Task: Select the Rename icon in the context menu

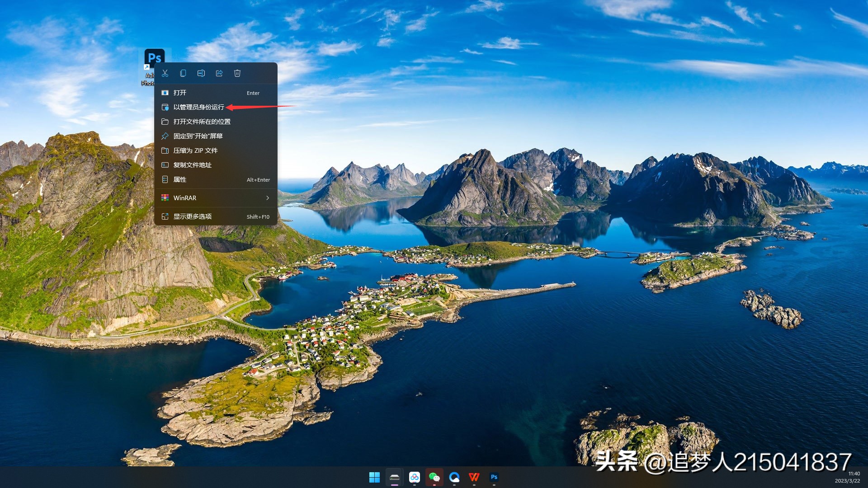Action: pos(201,73)
